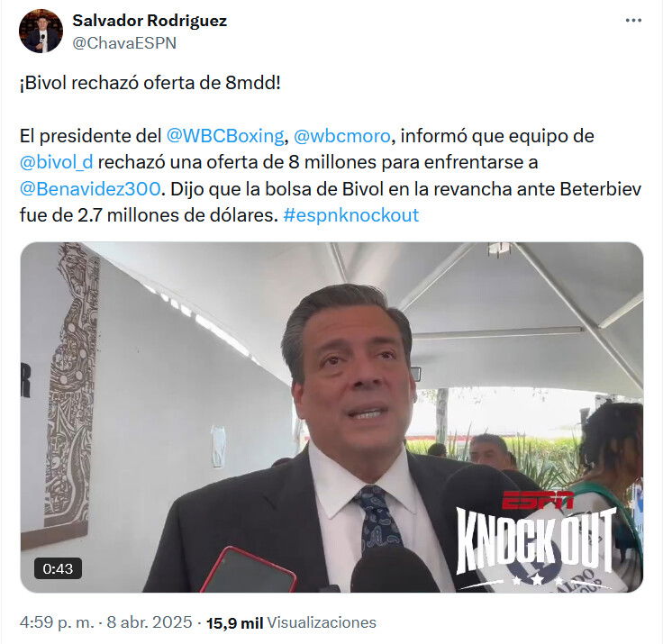View the 15,9 mil Visualizaciones count
Screen dimensions: 663x644
(x=291, y=623)
